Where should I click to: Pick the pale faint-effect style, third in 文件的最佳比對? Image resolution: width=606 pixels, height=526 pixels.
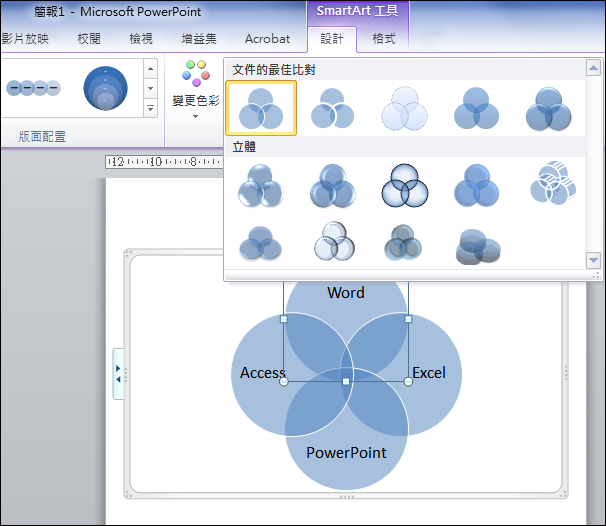405,108
